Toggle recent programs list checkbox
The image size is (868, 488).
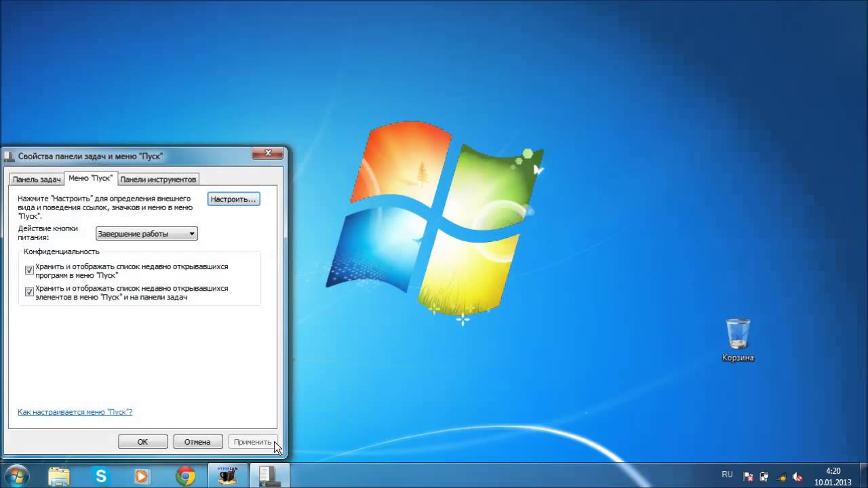click(x=29, y=270)
